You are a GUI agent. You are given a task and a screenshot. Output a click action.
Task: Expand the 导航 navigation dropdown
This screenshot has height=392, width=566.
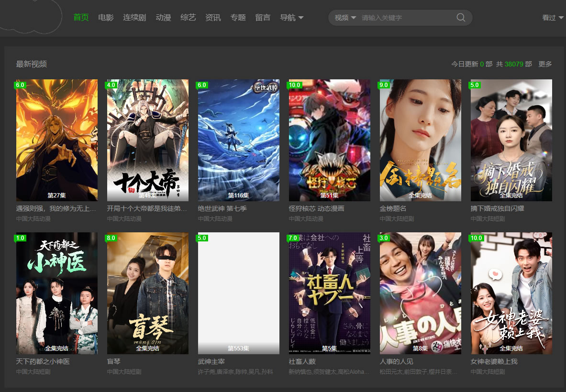pyautogui.click(x=291, y=18)
